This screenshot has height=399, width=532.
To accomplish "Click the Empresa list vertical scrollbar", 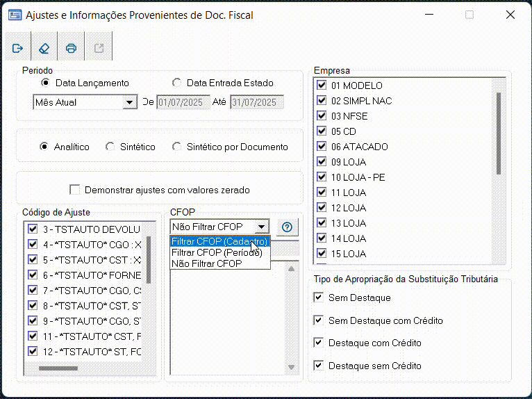I will click(x=498, y=132).
